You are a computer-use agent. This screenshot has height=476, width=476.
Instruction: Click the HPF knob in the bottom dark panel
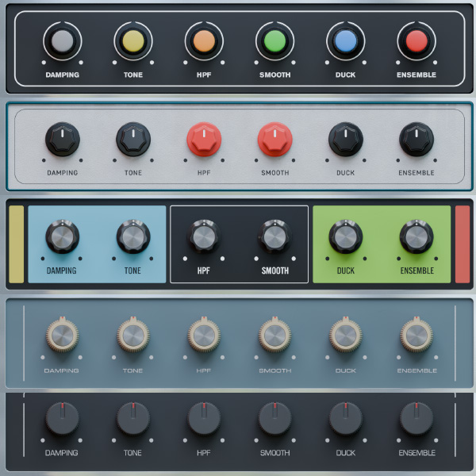[x=204, y=419]
